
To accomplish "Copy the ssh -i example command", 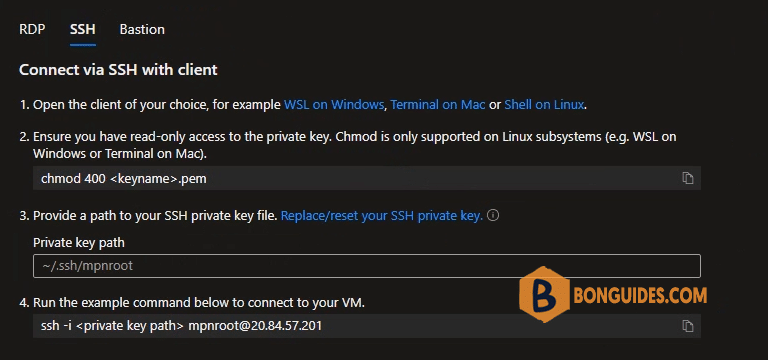I will point(688,326).
